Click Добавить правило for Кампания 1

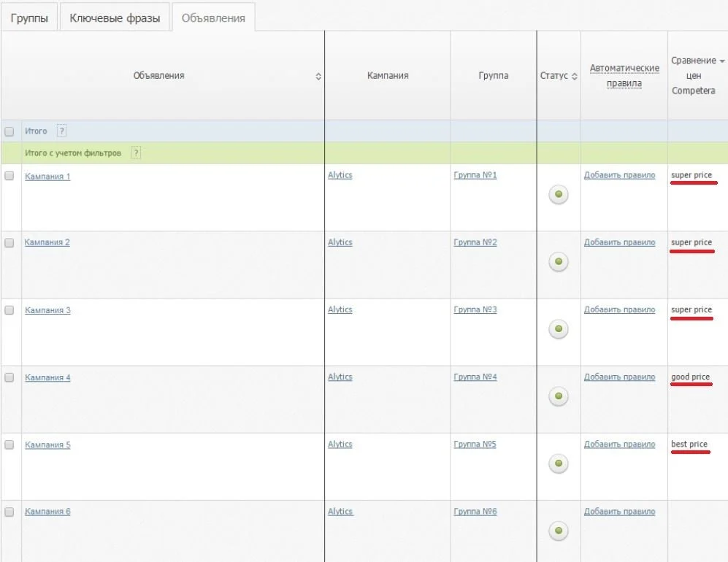tap(620, 175)
